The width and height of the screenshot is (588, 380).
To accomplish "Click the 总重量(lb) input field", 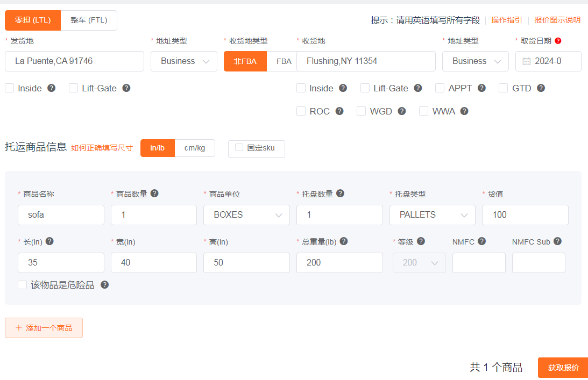I will [x=339, y=263].
